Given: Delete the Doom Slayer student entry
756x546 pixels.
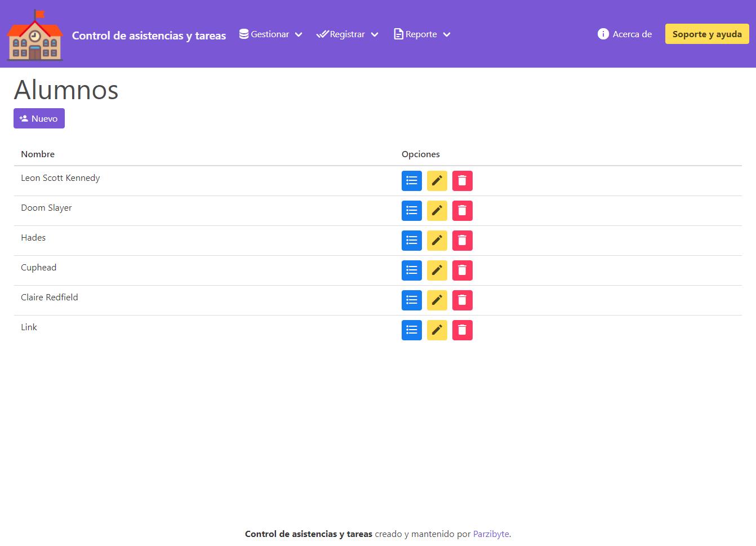Looking at the screenshot, I should 462,211.
